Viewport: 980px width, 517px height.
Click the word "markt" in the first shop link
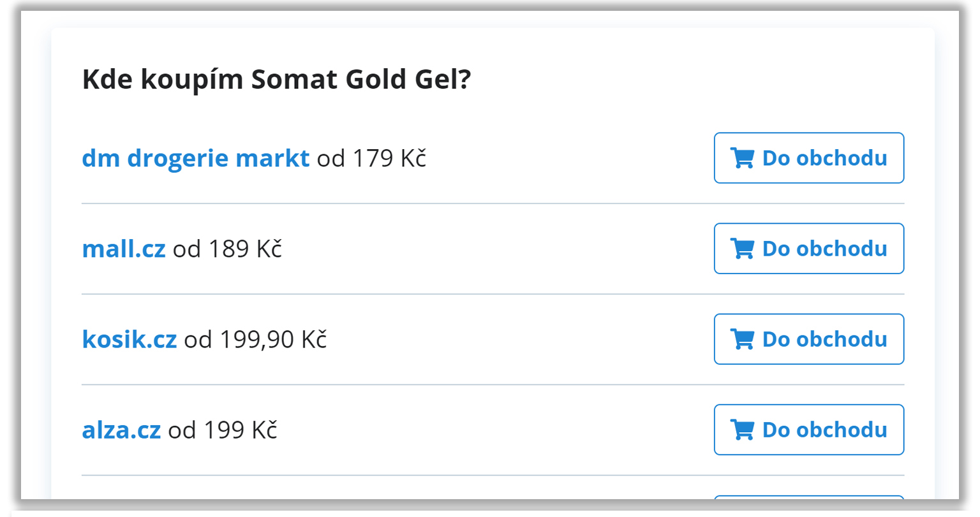(272, 158)
